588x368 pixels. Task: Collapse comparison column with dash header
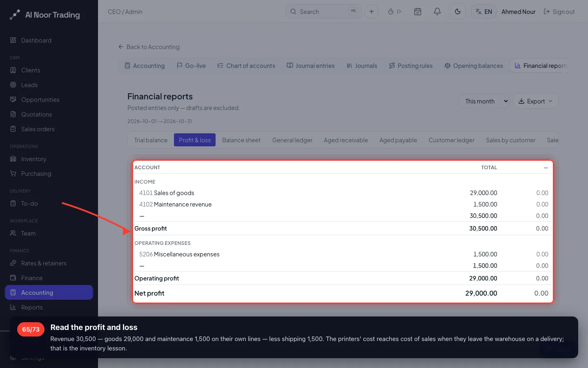point(546,168)
